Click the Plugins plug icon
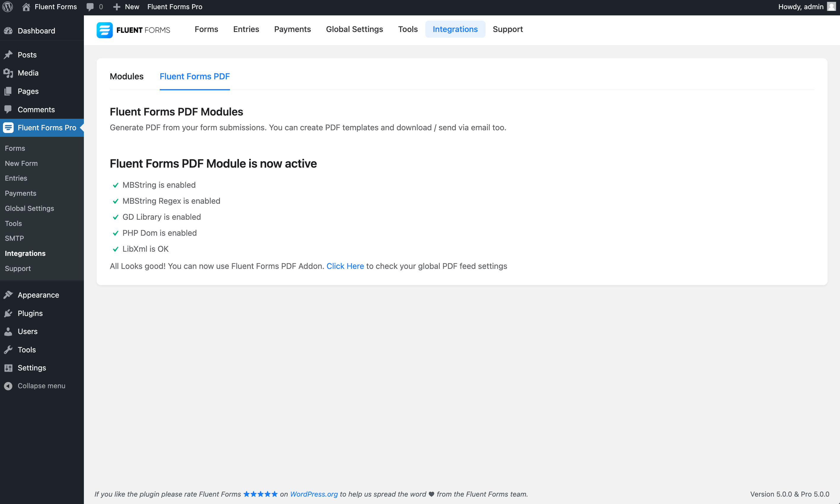The width and height of the screenshot is (840, 504). (x=8, y=313)
